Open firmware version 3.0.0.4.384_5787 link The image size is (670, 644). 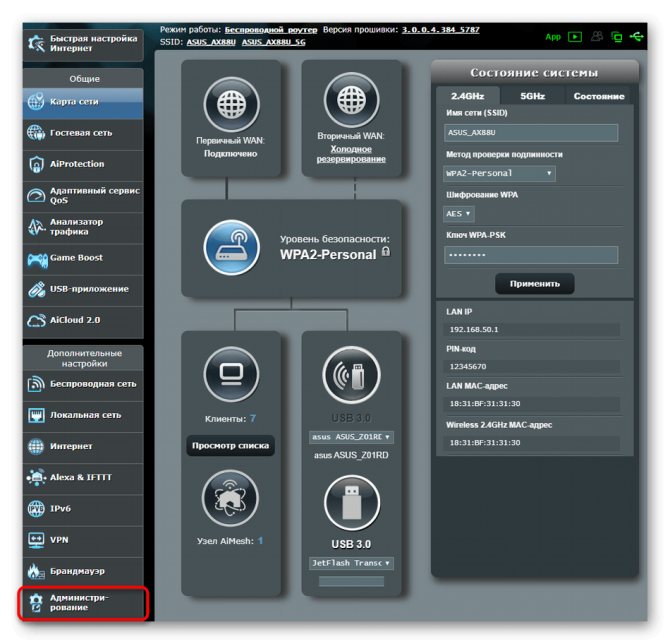pyautogui.click(x=441, y=29)
